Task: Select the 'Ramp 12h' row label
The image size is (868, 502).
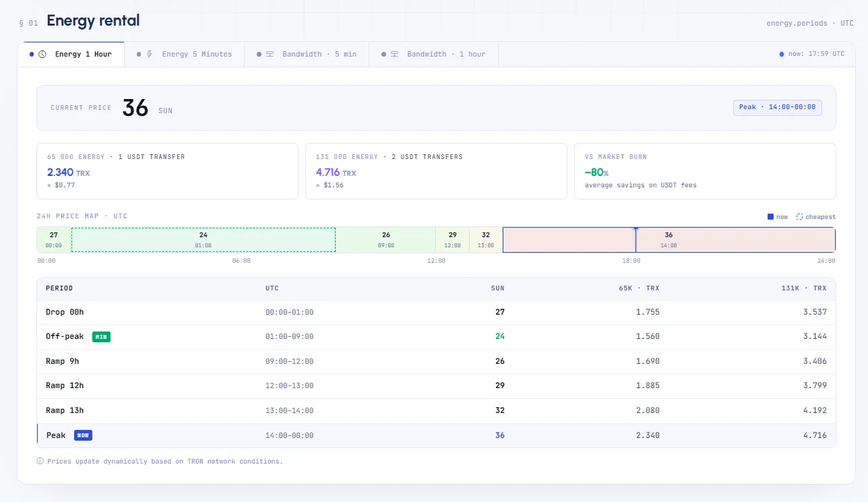Action: tap(65, 385)
